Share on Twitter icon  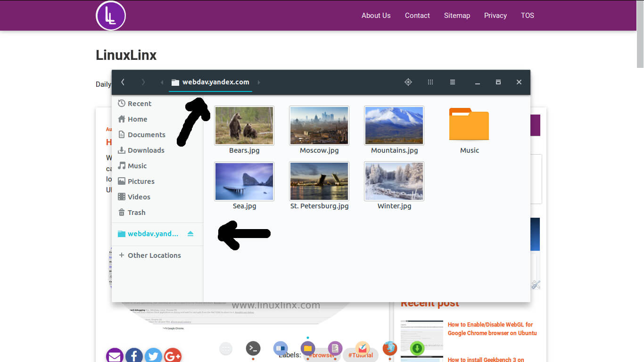[153, 356]
